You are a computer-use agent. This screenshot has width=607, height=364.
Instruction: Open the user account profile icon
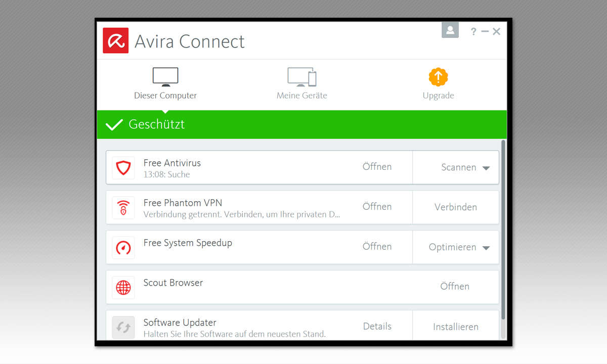(450, 30)
